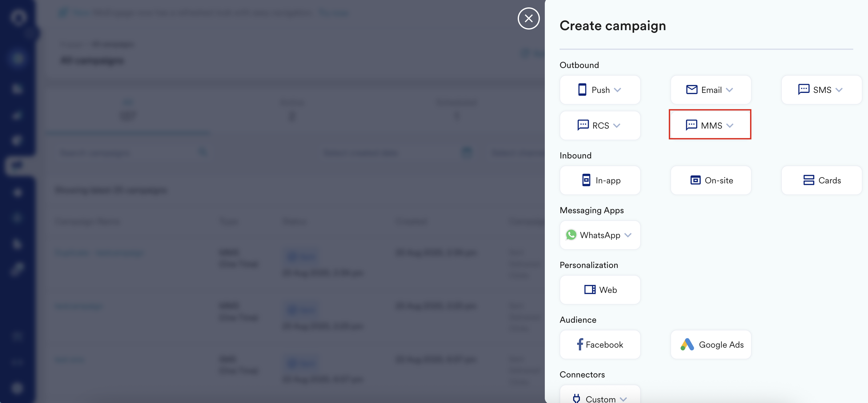Click the Google Ads logo icon

tap(687, 345)
